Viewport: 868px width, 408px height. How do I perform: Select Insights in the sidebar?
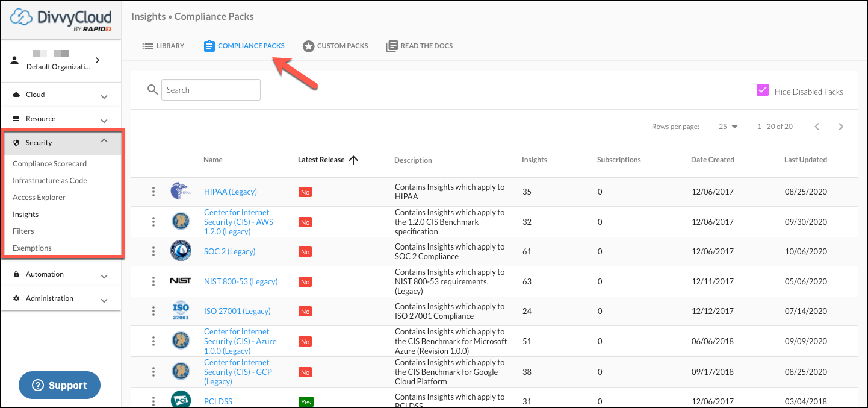click(x=26, y=214)
